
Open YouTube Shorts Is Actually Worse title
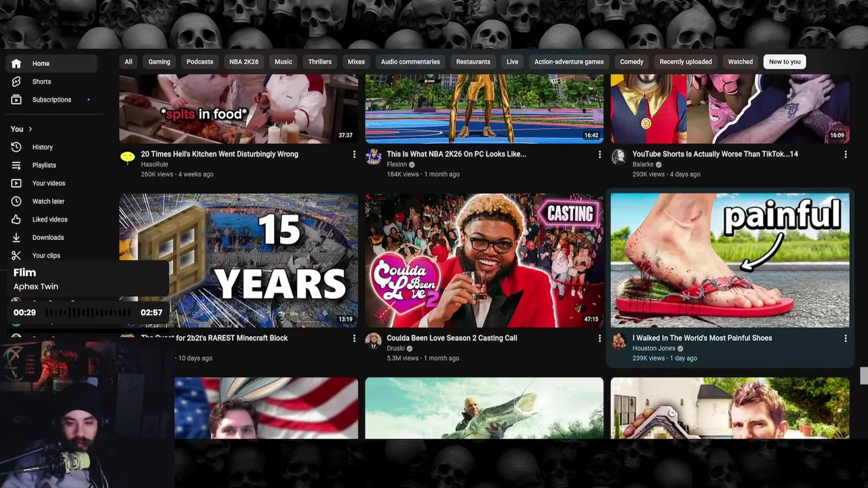pos(715,154)
